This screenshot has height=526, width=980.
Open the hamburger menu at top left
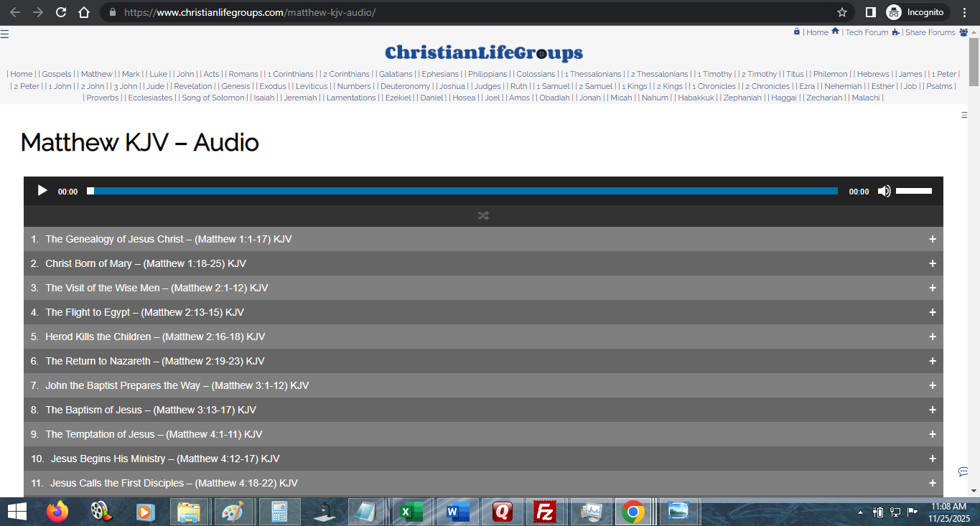tap(4, 34)
